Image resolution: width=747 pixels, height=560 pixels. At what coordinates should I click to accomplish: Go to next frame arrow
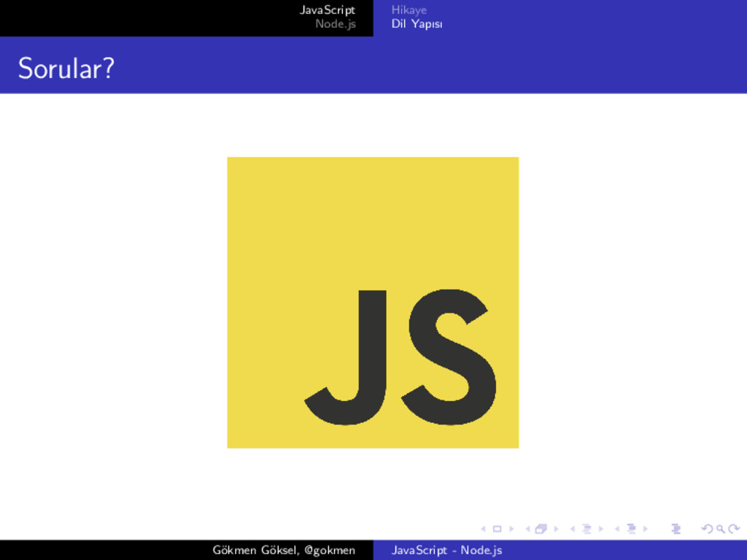click(x=556, y=529)
